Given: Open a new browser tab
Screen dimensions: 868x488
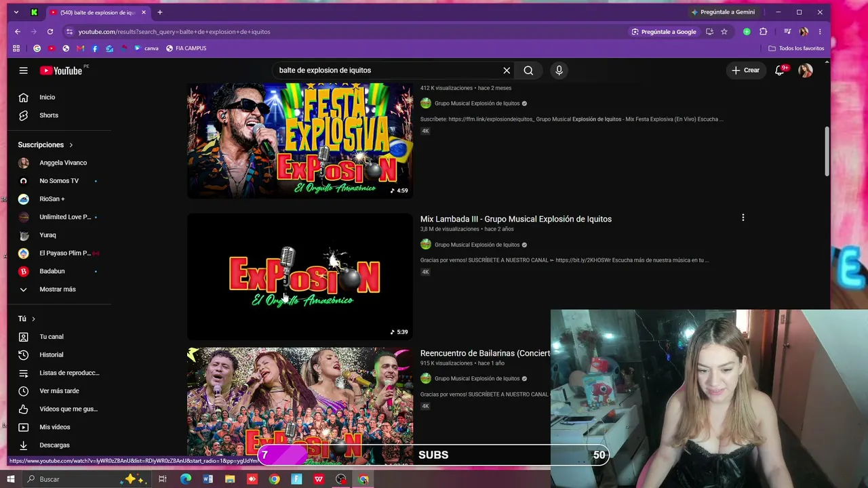Looking at the screenshot, I should pyautogui.click(x=160, y=12).
